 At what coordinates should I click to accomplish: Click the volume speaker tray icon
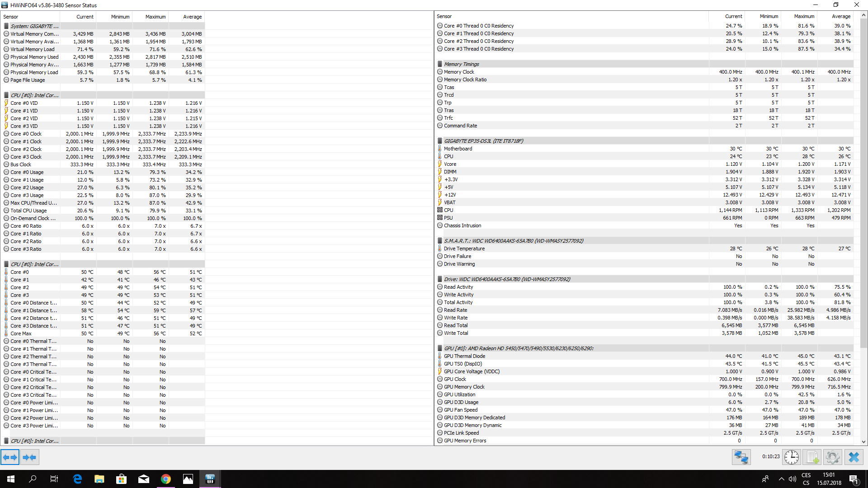[793, 479]
